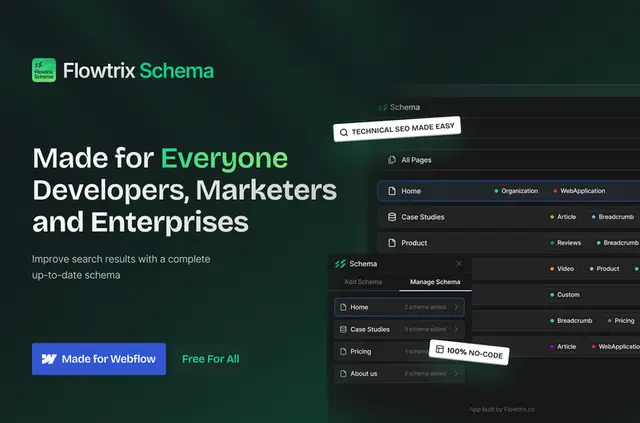The height and width of the screenshot is (423, 640).
Task: Click the WebApplication tag on Home row
Action: click(579, 191)
